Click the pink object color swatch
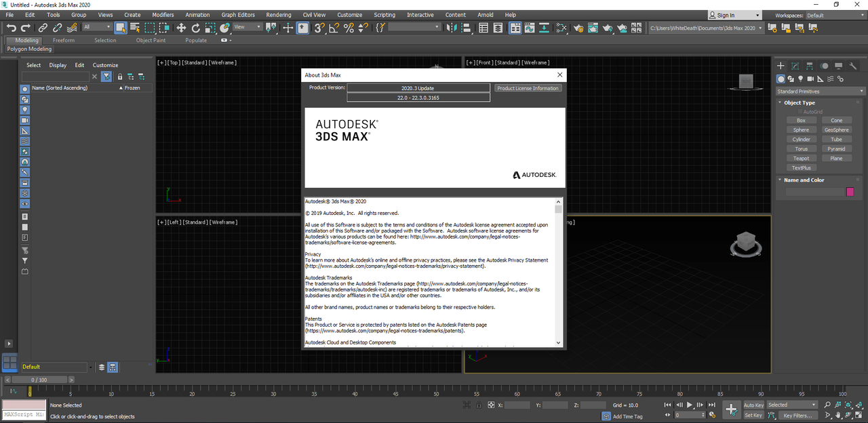Screen dimensions: 868x423 click(x=850, y=192)
